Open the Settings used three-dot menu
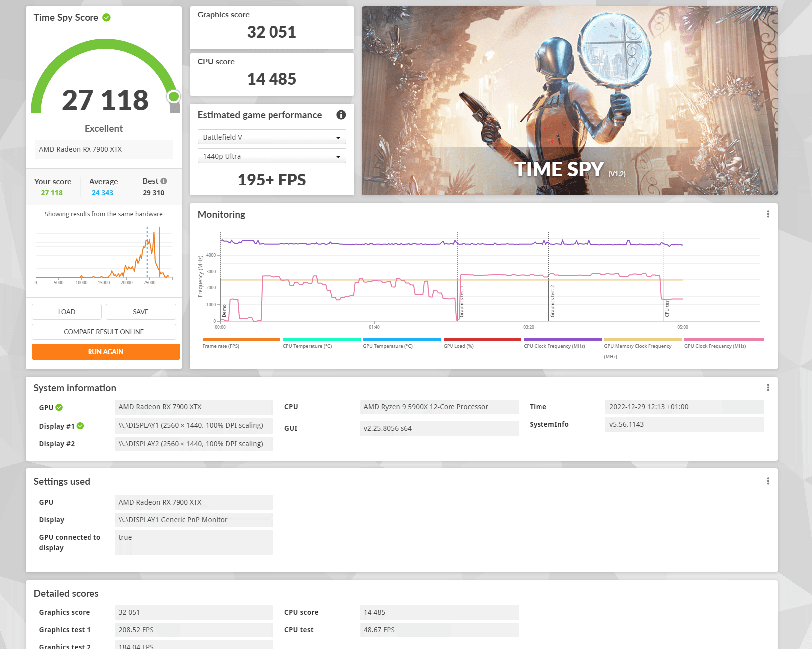Viewport: 812px width, 649px height. (768, 481)
